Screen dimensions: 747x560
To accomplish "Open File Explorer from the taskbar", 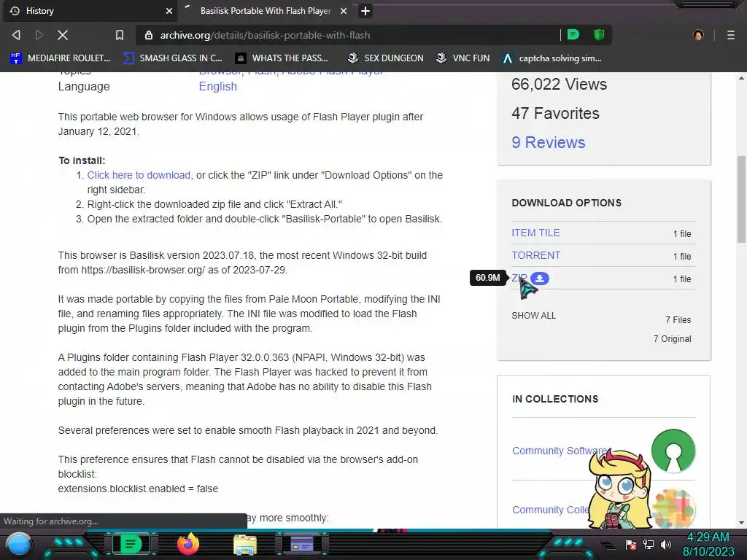I will pos(245,544).
